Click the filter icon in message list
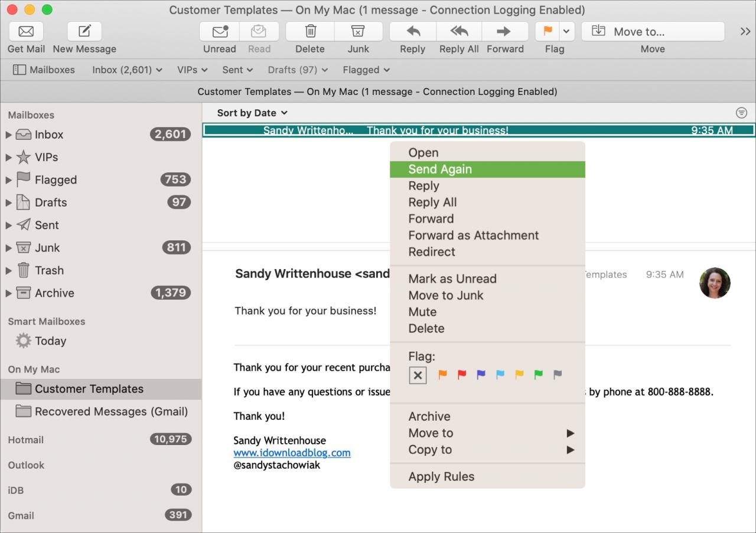This screenshot has height=533, width=756. click(741, 113)
